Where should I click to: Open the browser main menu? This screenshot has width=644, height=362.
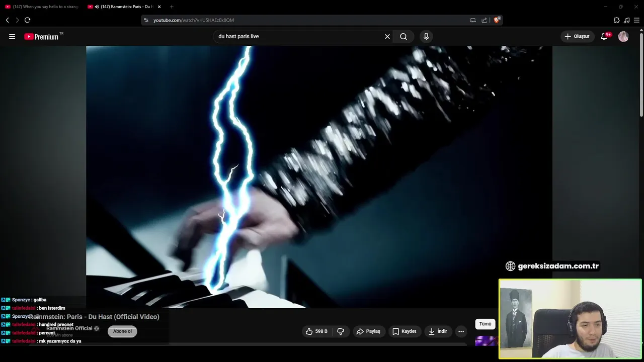636,20
